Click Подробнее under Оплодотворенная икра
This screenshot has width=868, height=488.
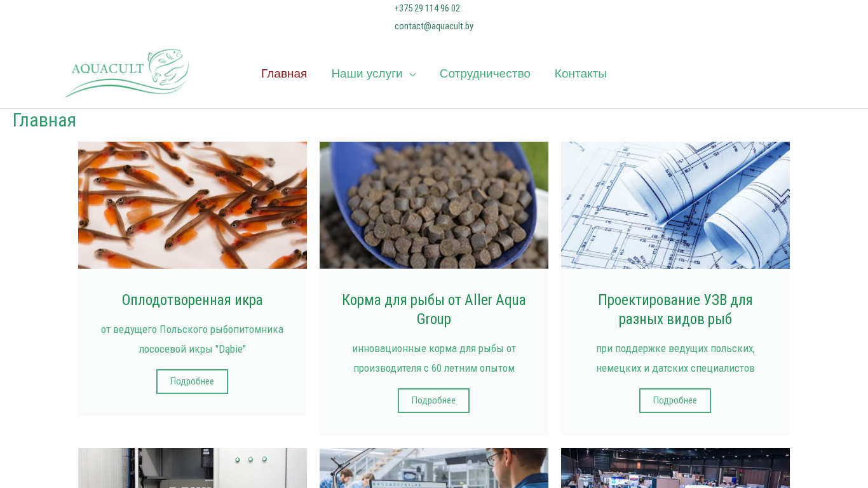(x=192, y=381)
